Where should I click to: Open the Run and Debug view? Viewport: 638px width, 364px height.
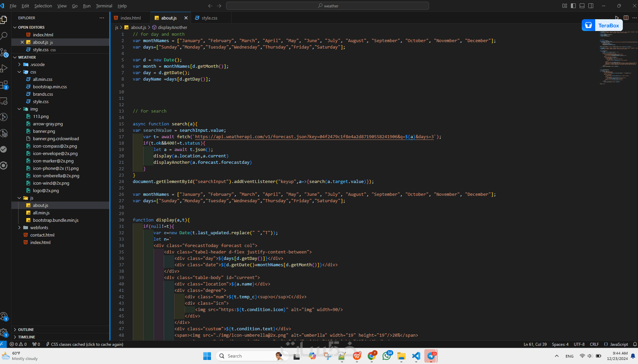5,68
